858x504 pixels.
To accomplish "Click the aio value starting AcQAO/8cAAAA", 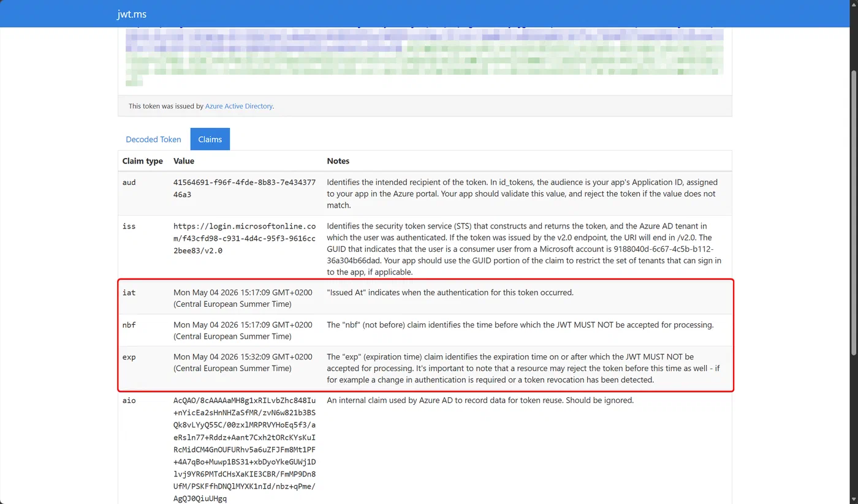I will point(245,449).
